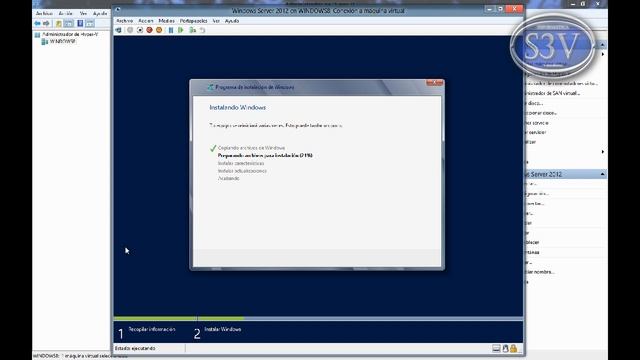Open the Medios menu
The image size is (640, 360).
(x=167, y=21)
